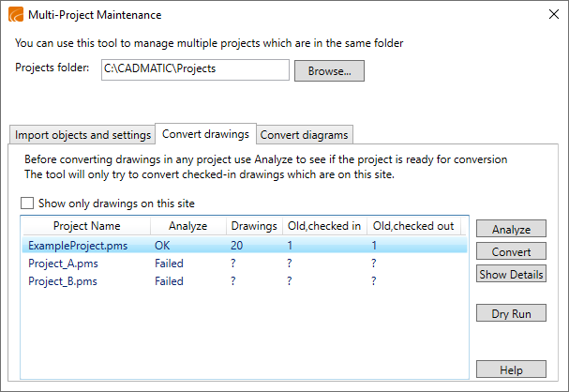Open Help for this tool
Viewport: 569px width, 392px height.
511,369
